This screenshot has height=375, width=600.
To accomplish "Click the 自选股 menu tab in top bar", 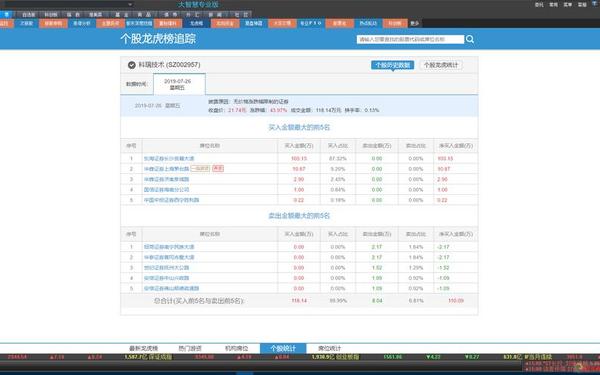I will pyautogui.click(x=28, y=15).
